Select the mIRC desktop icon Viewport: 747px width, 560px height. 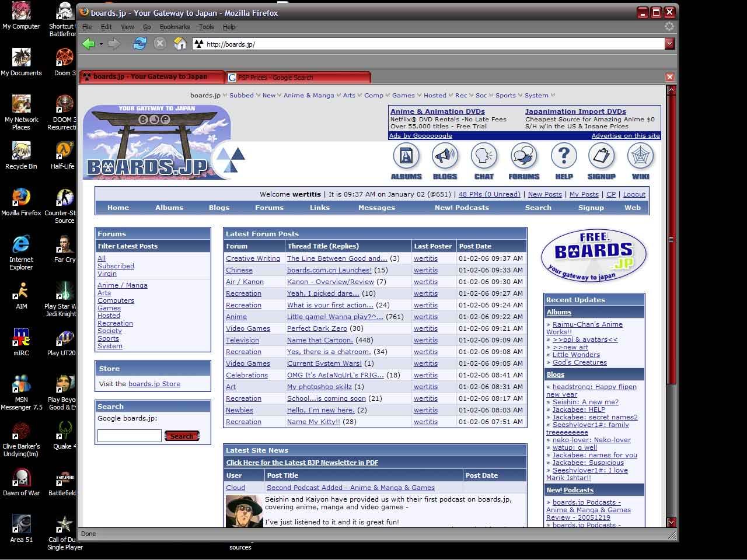pos(21,342)
